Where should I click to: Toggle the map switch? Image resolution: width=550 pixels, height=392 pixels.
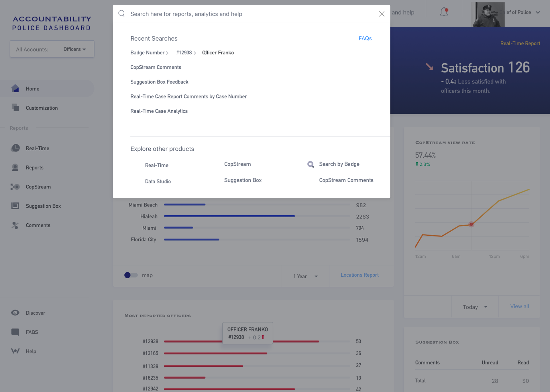coord(131,275)
